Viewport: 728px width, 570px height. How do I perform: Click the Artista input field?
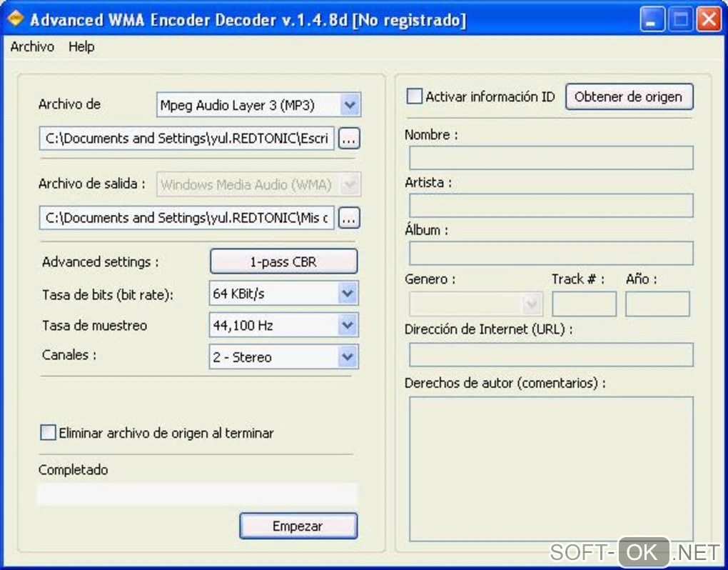click(x=551, y=205)
